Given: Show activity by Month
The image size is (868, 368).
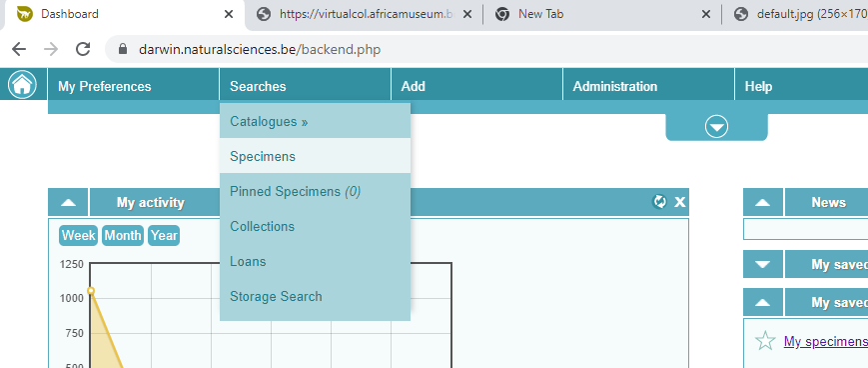Looking at the screenshot, I should (123, 236).
